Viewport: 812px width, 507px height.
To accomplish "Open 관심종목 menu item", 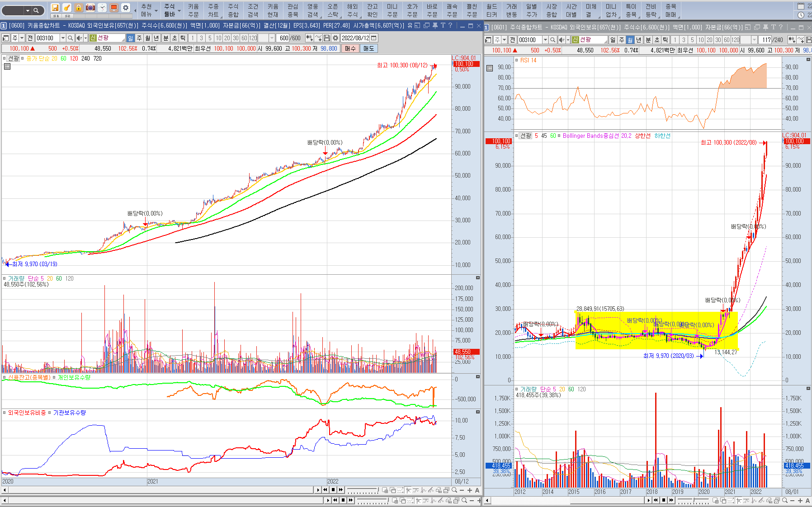I will pos(293,10).
